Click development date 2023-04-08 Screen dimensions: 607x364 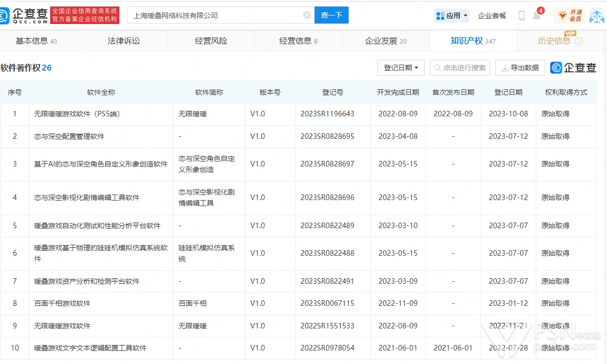click(x=398, y=136)
